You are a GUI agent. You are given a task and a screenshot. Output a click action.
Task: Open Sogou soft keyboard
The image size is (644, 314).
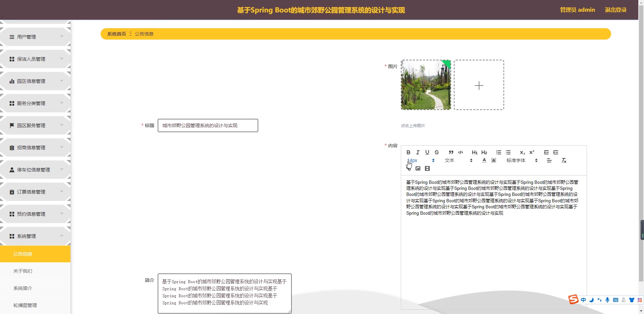[x=615, y=300]
